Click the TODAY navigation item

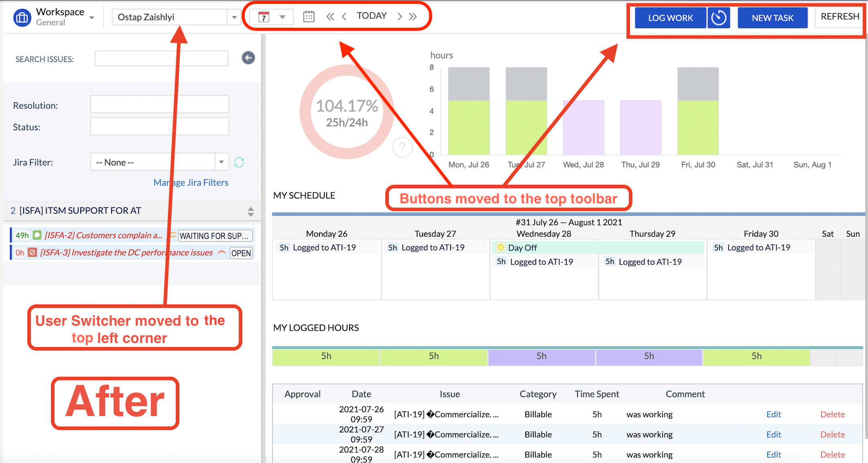tap(372, 16)
